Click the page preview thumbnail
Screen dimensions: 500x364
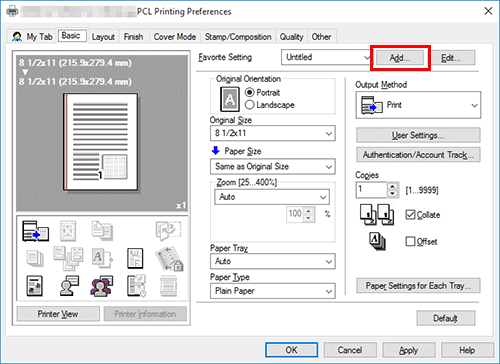click(100, 142)
